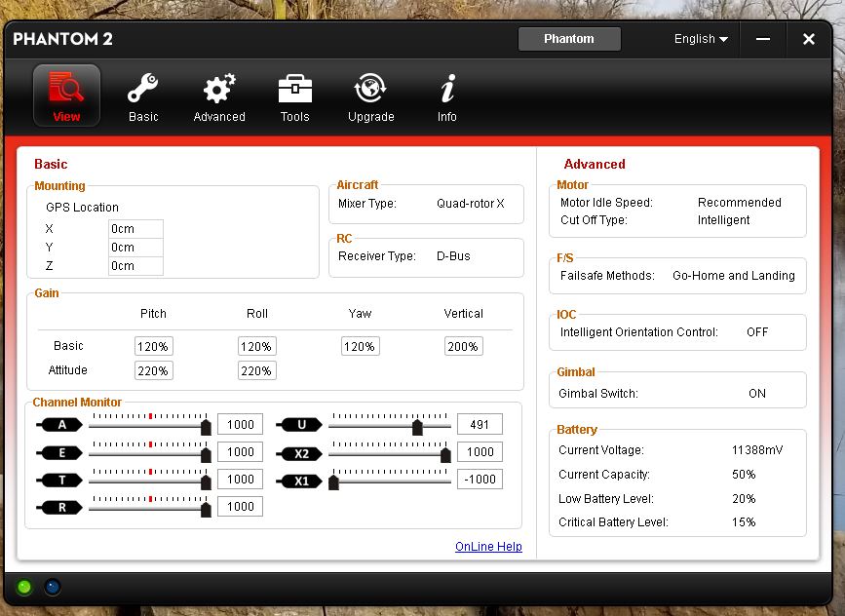The image size is (845, 616).
Task: Click the channel E label badge
Action: coord(62,452)
